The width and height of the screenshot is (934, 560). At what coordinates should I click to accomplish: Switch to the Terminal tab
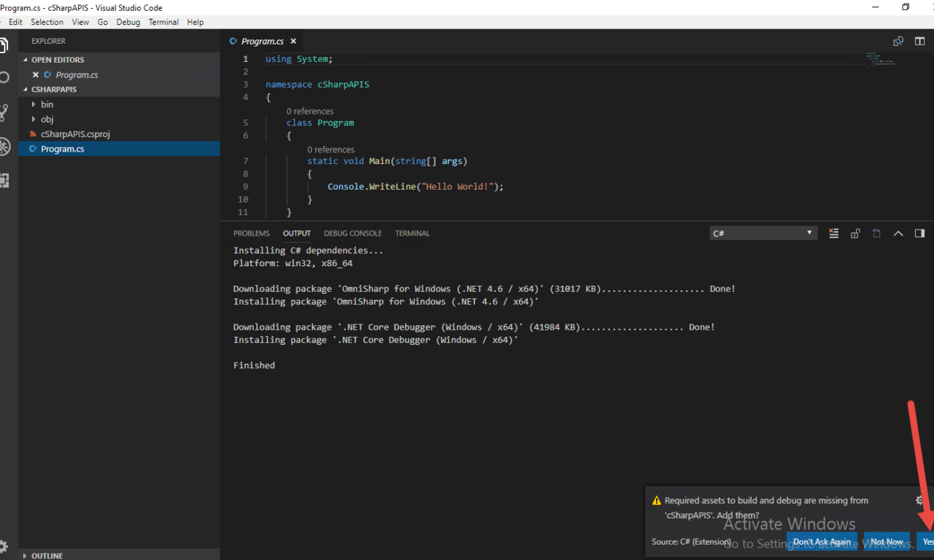[412, 233]
